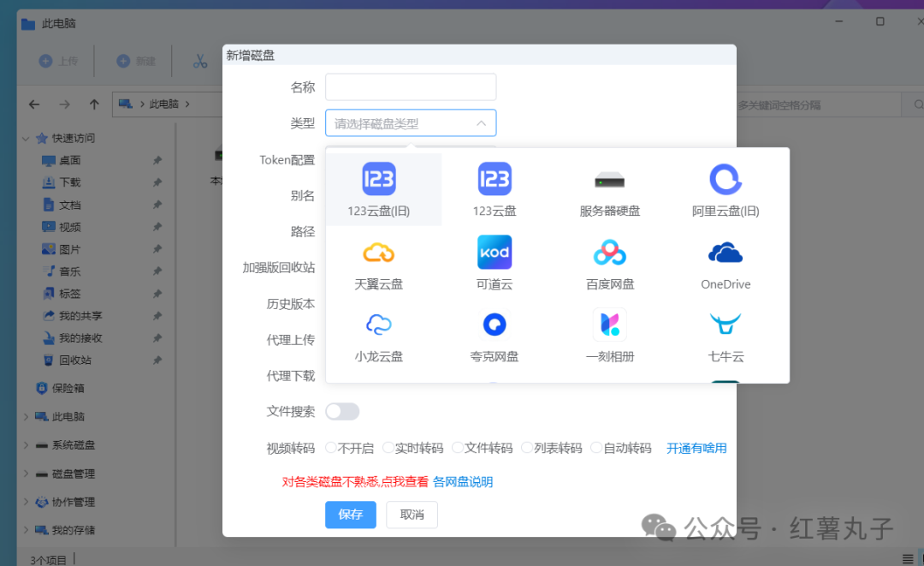Select 列表转码 radio option

pos(552,448)
